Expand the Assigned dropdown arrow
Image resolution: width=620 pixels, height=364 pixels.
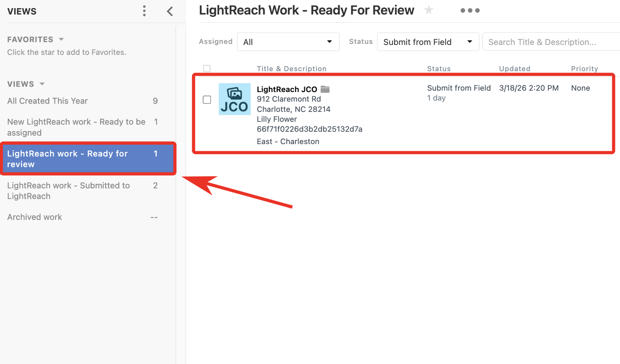[x=330, y=41]
